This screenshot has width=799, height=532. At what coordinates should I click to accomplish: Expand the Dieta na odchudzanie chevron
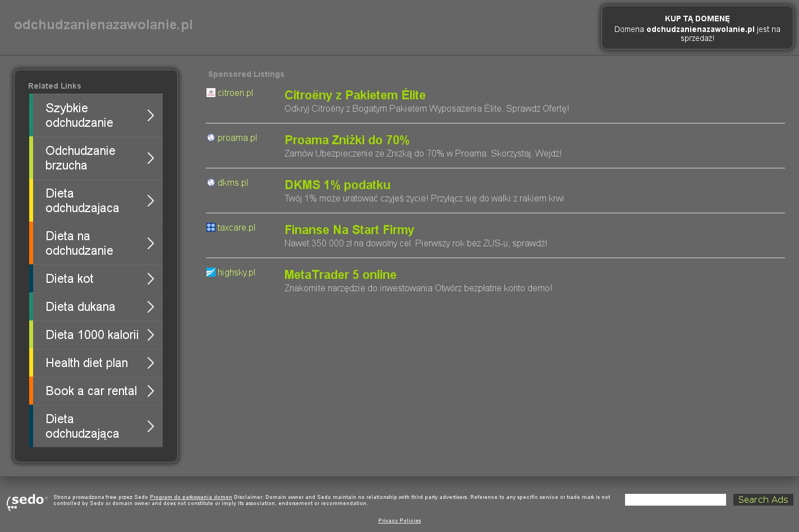150,243
